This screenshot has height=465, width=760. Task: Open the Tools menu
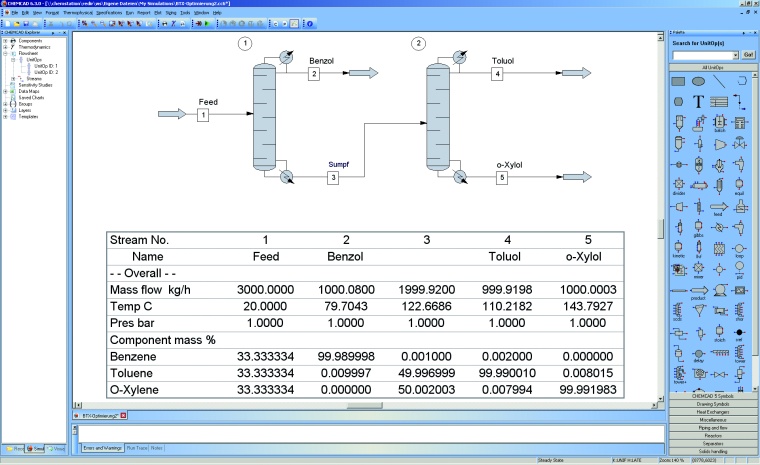pos(185,13)
